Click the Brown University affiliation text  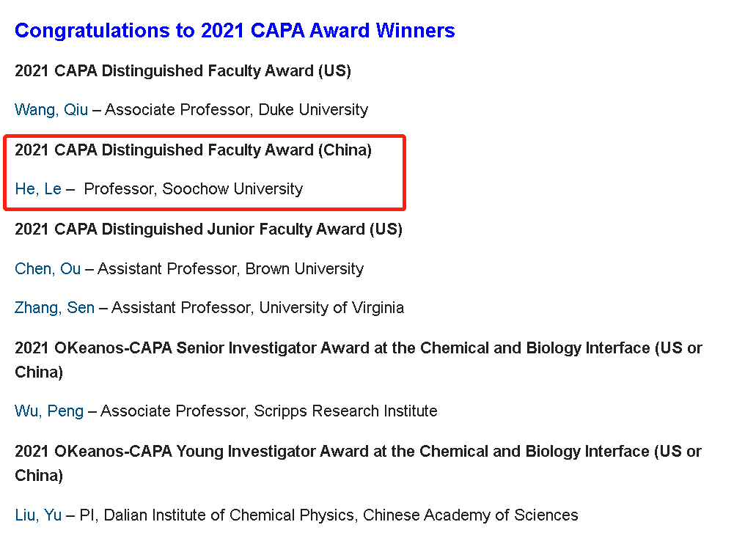305,268
